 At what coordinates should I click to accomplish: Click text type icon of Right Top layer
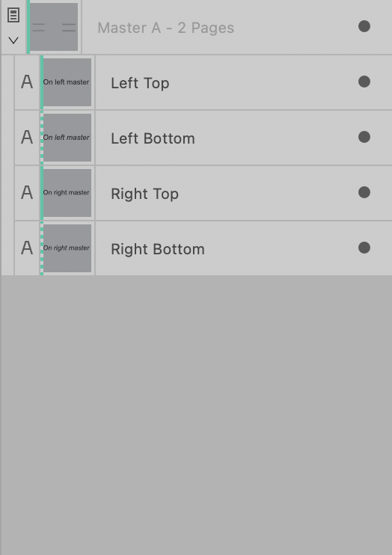click(27, 192)
